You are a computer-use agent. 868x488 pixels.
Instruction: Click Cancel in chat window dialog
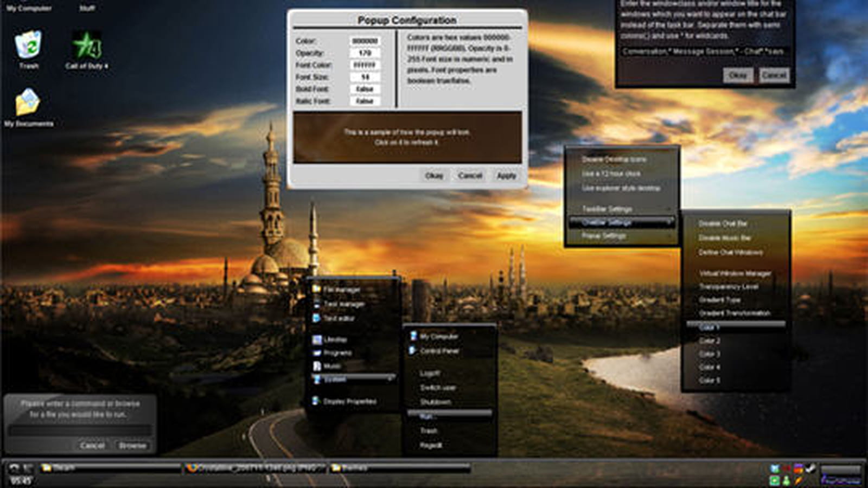click(x=774, y=75)
